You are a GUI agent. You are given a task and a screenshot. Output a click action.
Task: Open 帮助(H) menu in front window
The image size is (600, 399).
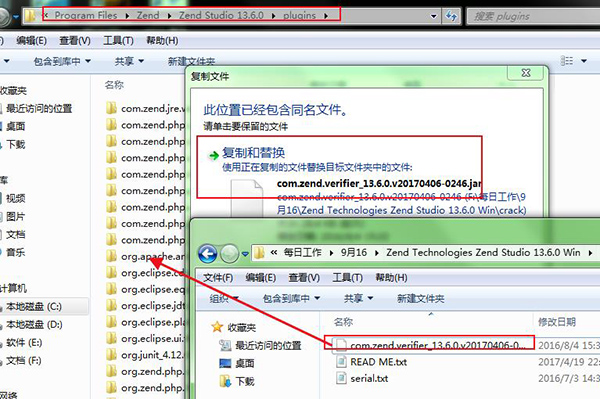click(391, 277)
